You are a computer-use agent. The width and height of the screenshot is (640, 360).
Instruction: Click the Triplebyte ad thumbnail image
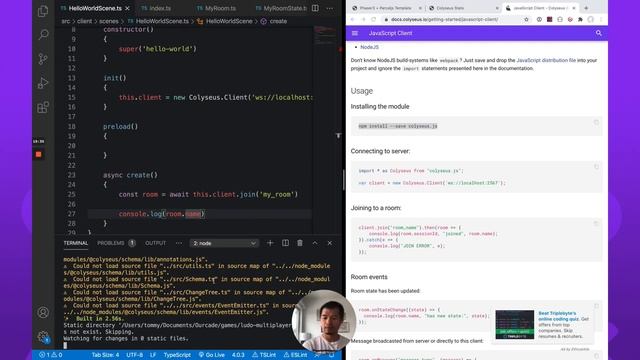(515, 324)
